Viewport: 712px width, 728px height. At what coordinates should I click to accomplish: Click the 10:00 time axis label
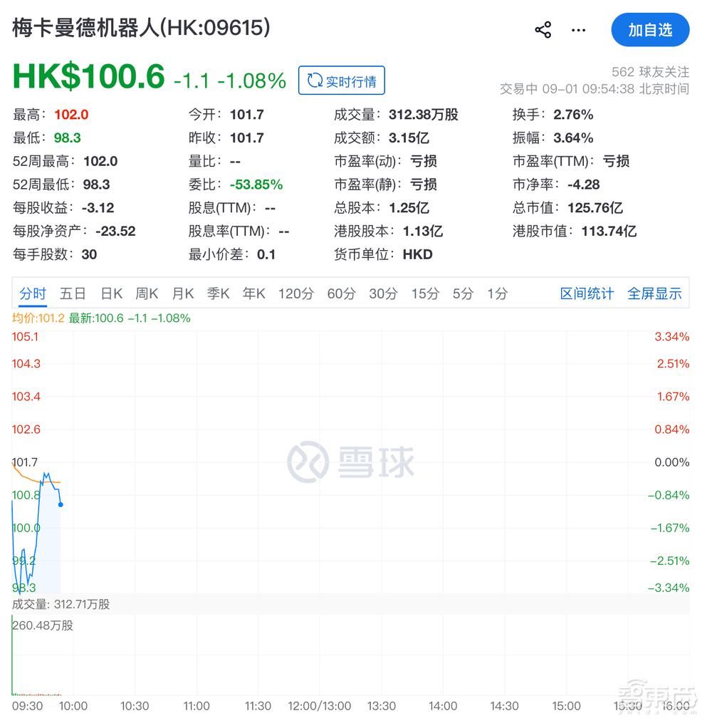[x=73, y=706]
